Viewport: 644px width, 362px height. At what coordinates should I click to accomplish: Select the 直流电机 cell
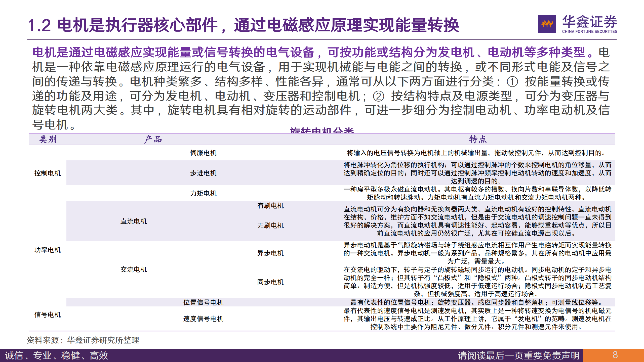[133, 221]
